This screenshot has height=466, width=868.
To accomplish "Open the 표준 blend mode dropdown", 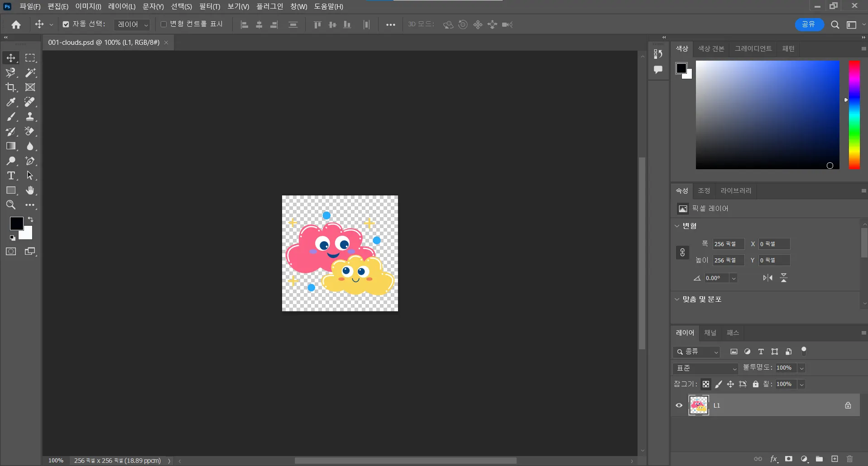I will [x=705, y=368].
